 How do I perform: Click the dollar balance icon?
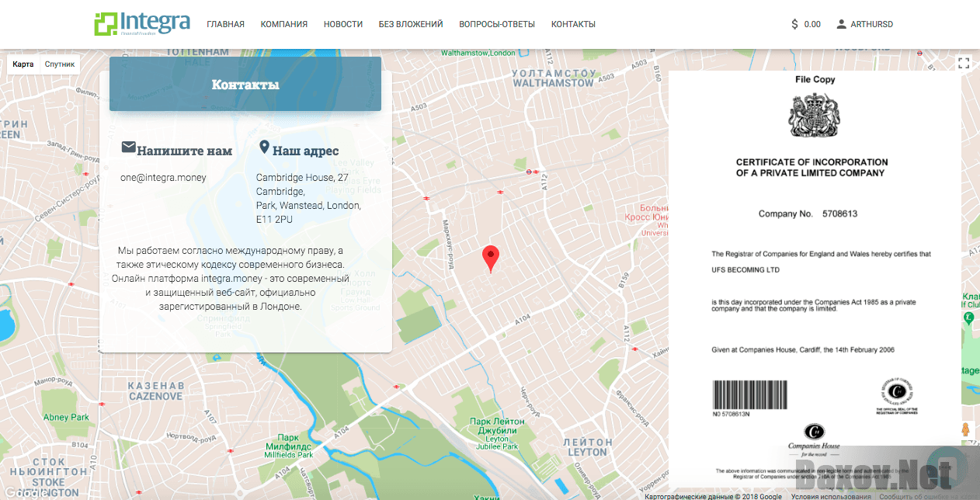[x=794, y=24]
